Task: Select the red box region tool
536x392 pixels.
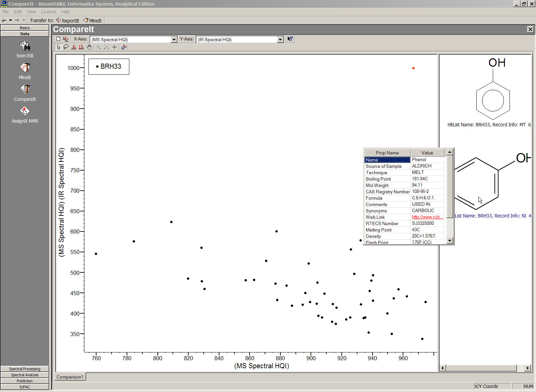Action: pos(81,47)
